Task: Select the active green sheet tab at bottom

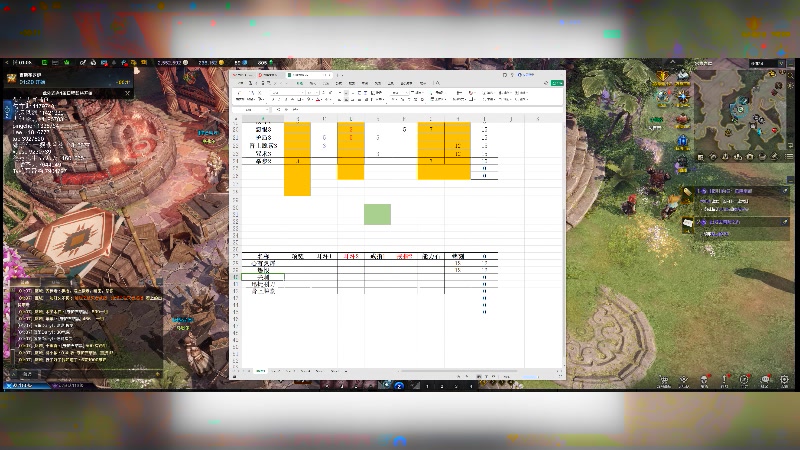Action: pyautogui.click(x=261, y=371)
